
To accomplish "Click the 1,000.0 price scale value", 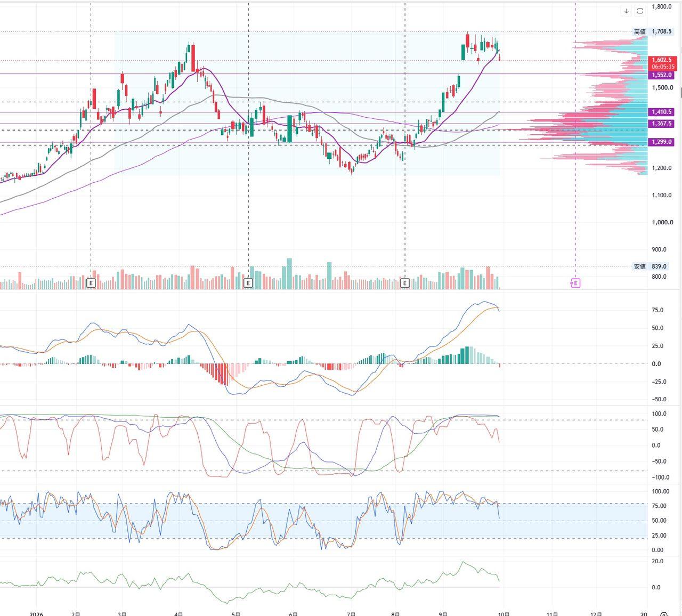I will click(662, 222).
